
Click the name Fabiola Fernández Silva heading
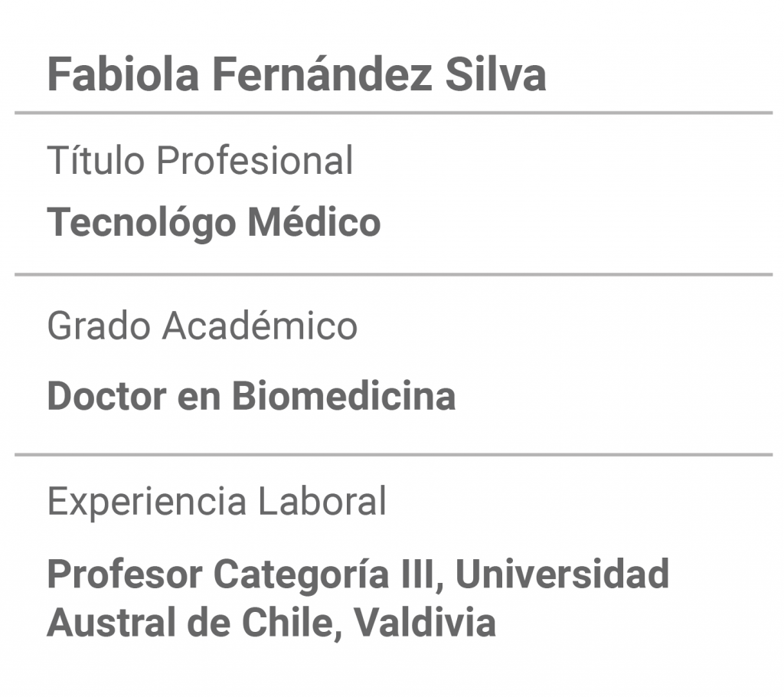[x=296, y=74]
